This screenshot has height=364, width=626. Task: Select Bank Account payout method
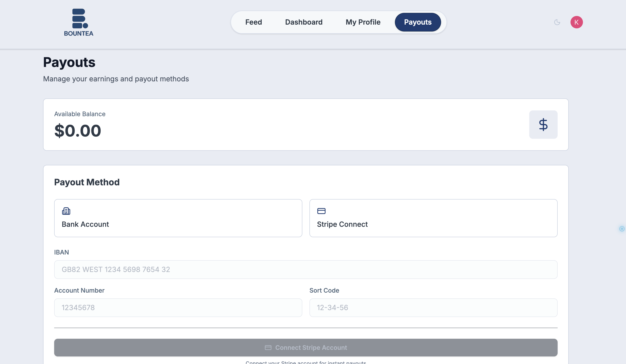click(x=178, y=218)
